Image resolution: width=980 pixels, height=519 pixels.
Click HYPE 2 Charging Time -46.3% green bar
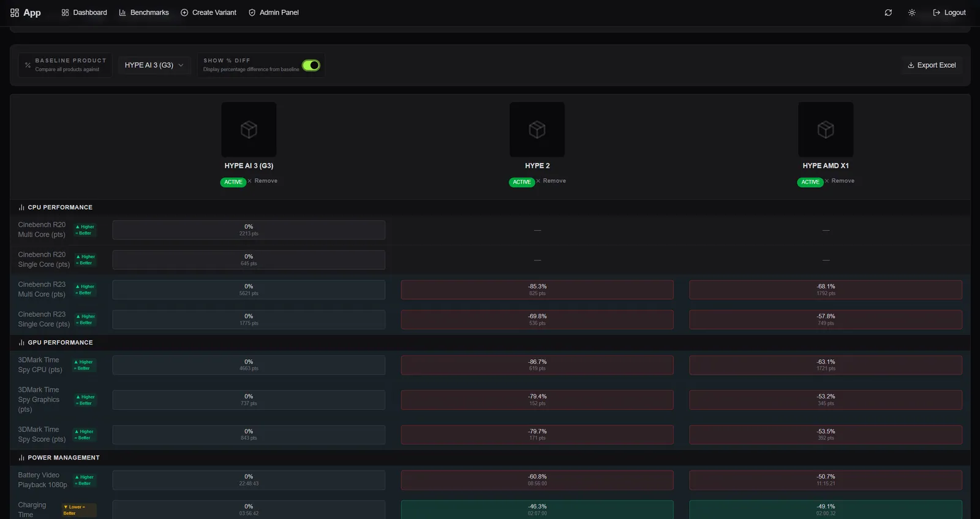pos(537,509)
